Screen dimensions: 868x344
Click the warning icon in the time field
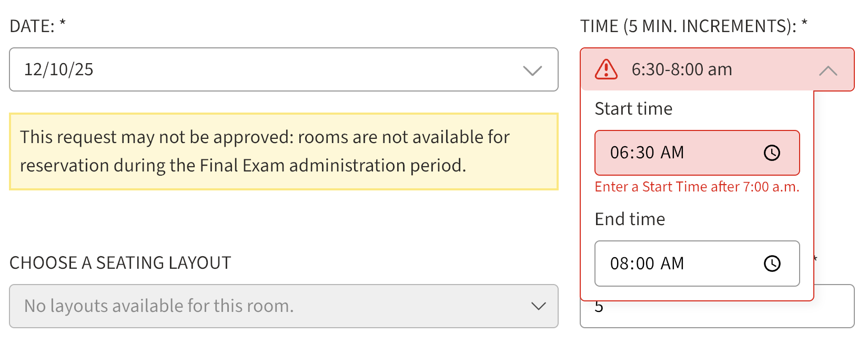pyautogui.click(x=606, y=69)
